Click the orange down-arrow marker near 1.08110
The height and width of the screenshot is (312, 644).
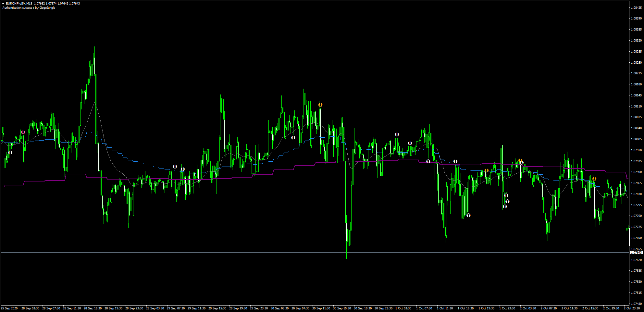(x=320, y=105)
